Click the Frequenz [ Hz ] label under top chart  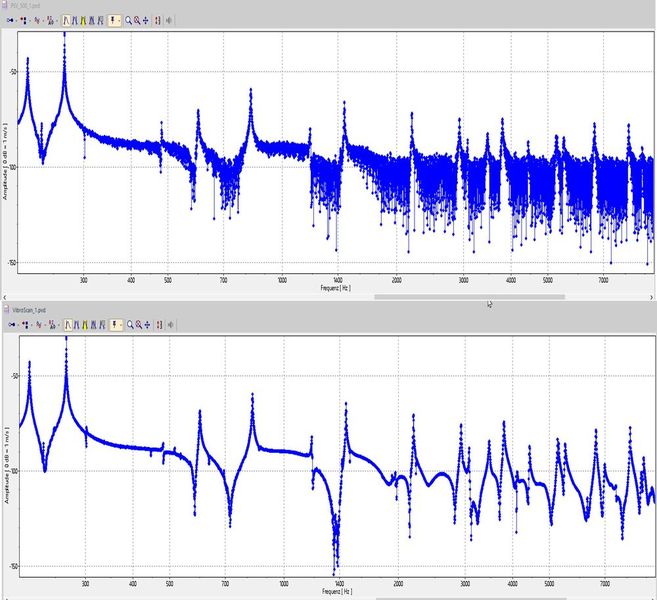(x=336, y=288)
